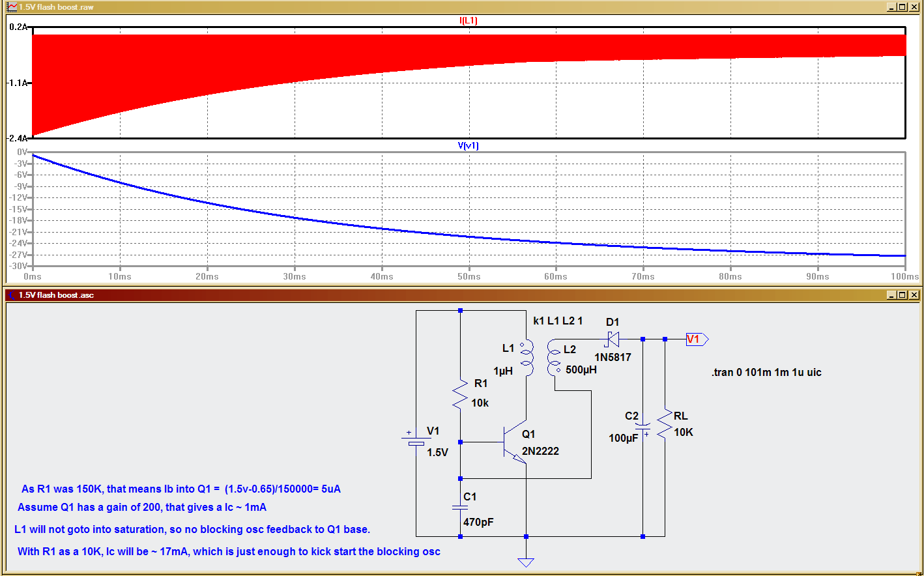Viewport: 924px width, 576px height.
Task: Click the D1 reference designator label
Action: pyautogui.click(x=613, y=322)
